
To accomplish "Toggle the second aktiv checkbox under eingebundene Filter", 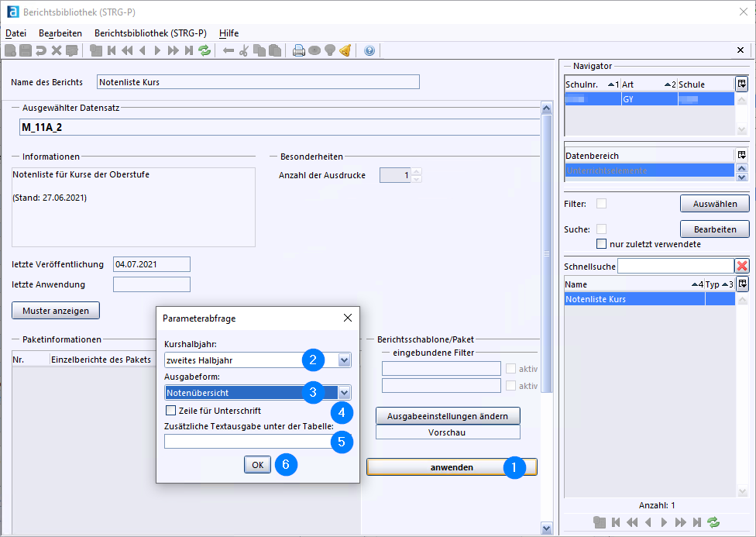I will coord(510,385).
